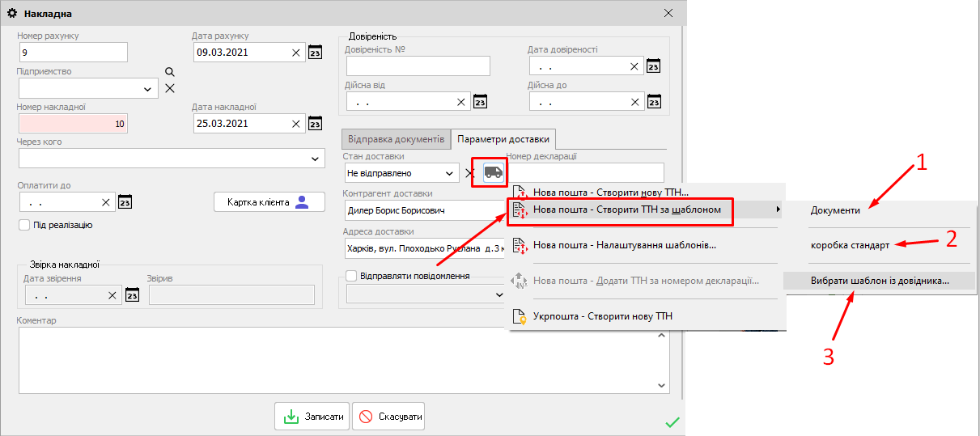Switch to Відправка документів tab
The width and height of the screenshot is (980, 436).
point(394,138)
